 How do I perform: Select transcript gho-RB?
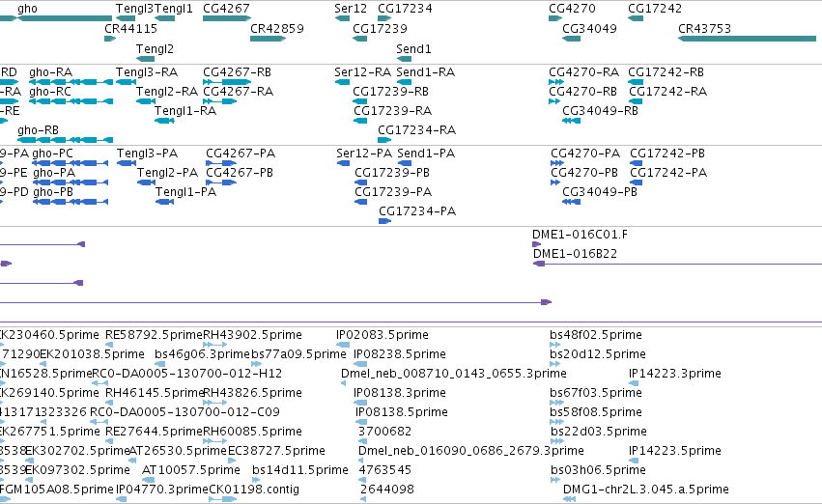38,130
